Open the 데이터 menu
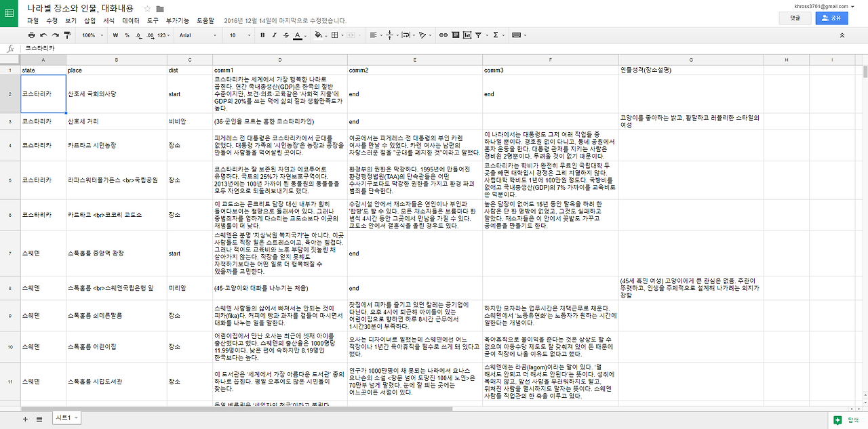Image resolution: width=868 pixels, height=429 pixels. 131,21
